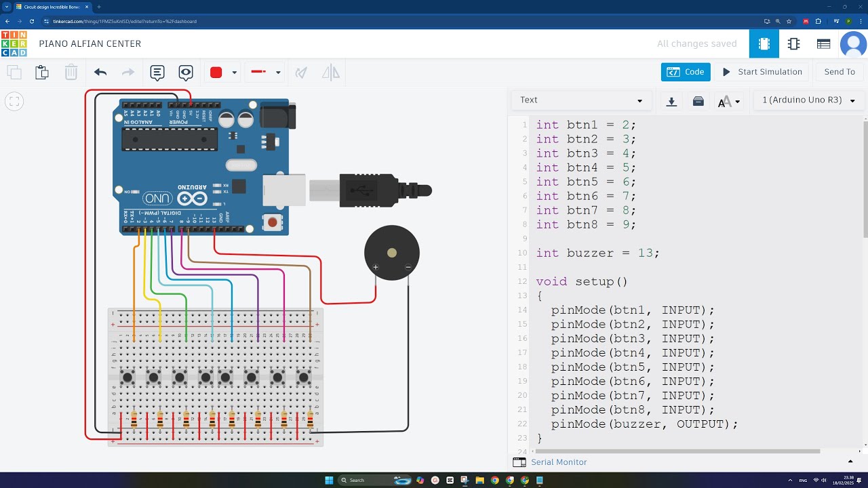Click the Paste icon in toolbar
The image size is (868, 488).
[42, 72]
